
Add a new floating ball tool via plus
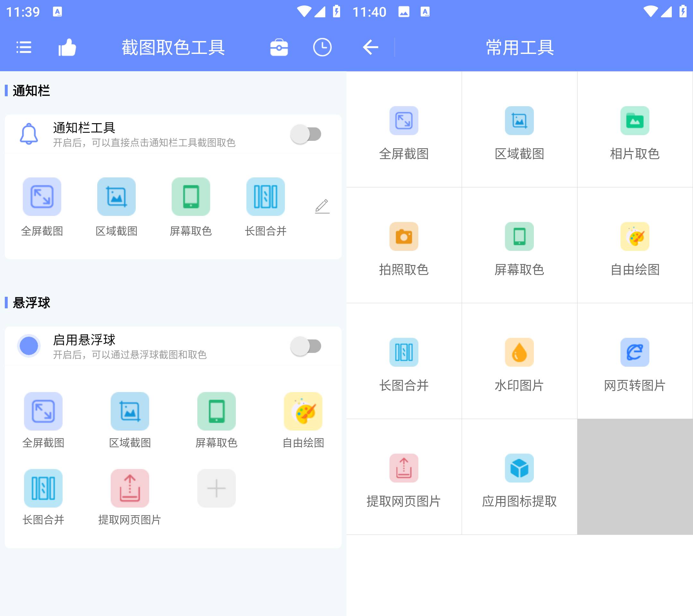(x=216, y=488)
